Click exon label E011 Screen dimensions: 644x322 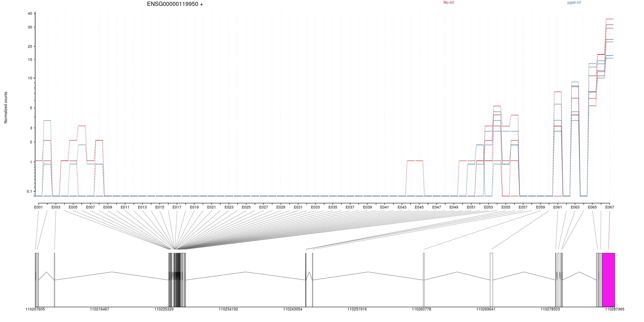click(125, 207)
